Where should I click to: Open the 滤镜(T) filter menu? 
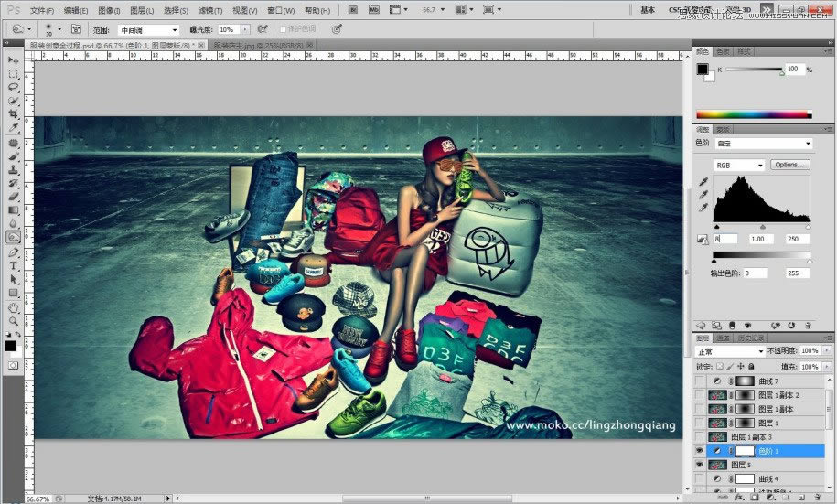point(208,10)
